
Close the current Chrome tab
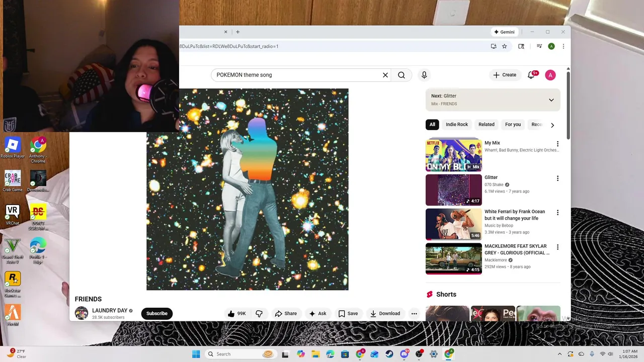[225, 32]
